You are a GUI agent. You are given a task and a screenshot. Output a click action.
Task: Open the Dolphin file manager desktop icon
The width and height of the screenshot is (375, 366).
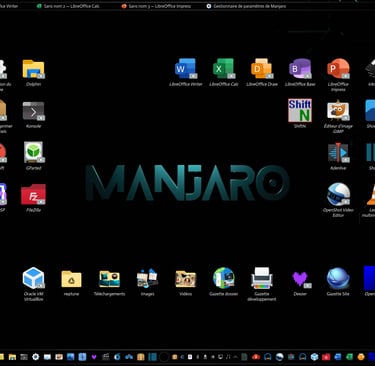(33, 69)
